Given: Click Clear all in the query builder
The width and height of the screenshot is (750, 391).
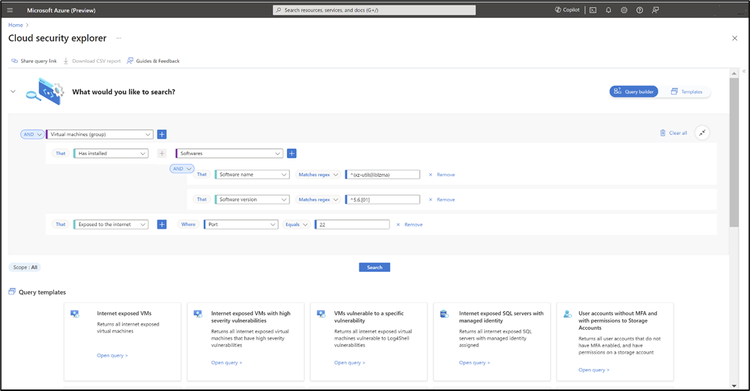Looking at the screenshot, I should pyautogui.click(x=673, y=133).
